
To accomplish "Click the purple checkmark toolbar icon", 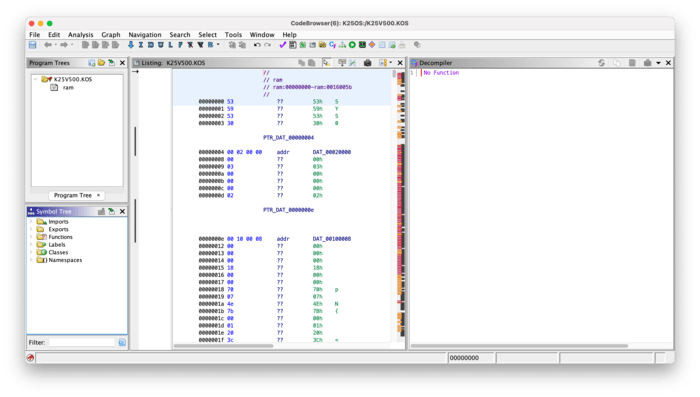I will click(x=282, y=45).
